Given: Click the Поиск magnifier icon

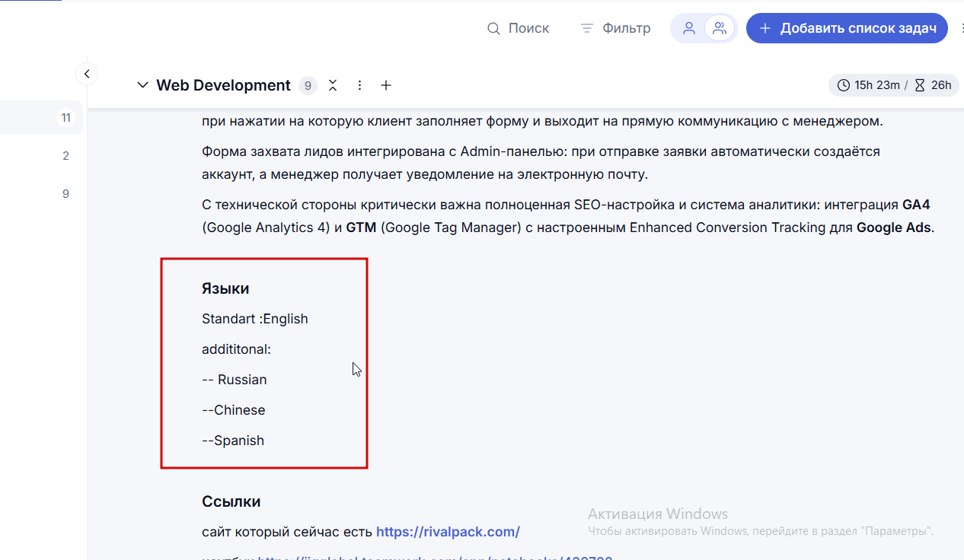Looking at the screenshot, I should [493, 28].
